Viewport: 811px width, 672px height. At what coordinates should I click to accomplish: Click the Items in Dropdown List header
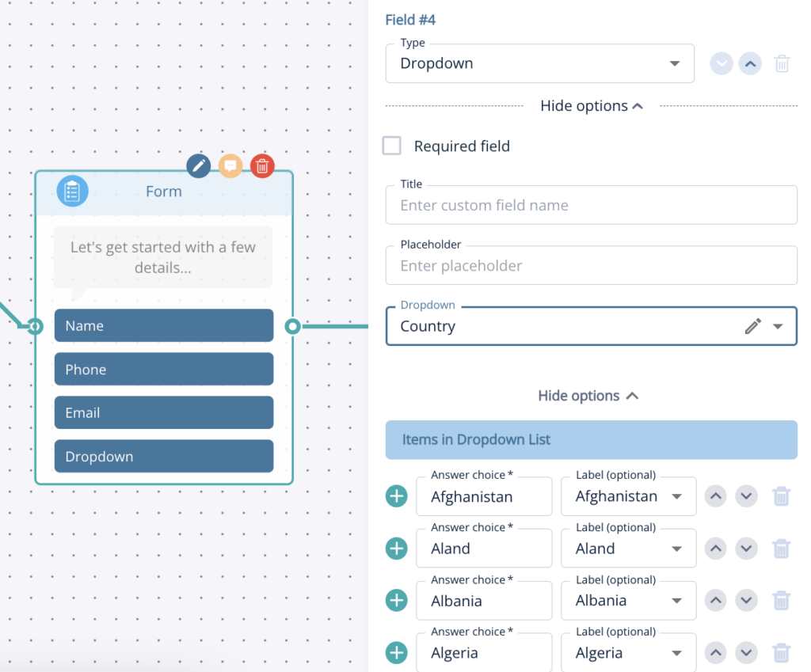point(591,440)
